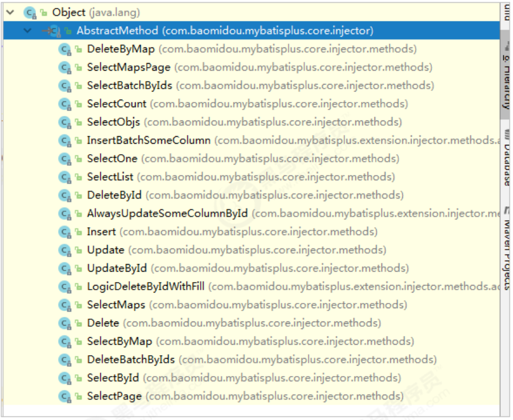Select the DeleteBatchByIds entry
The image size is (513, 420).
click(x=130, y=360)
